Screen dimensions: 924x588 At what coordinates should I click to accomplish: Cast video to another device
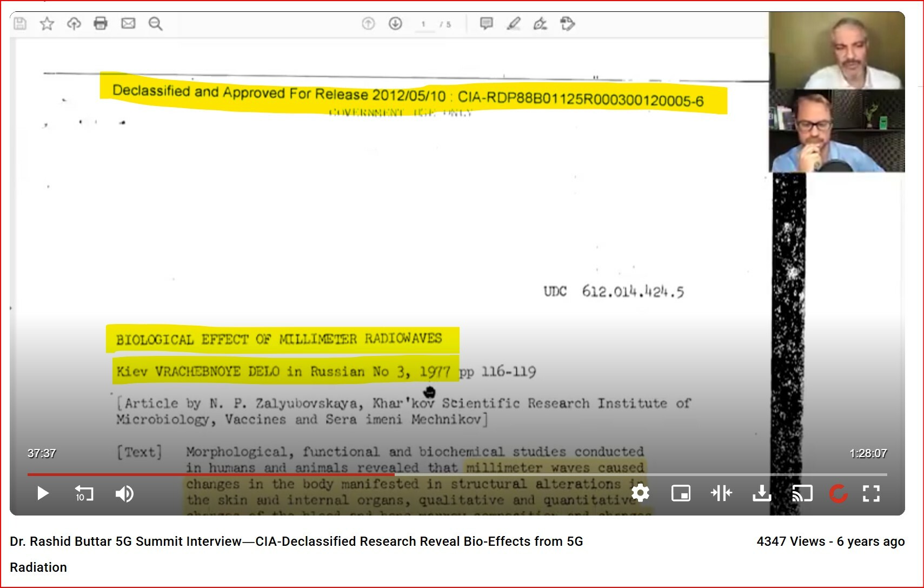pos(802,493)
